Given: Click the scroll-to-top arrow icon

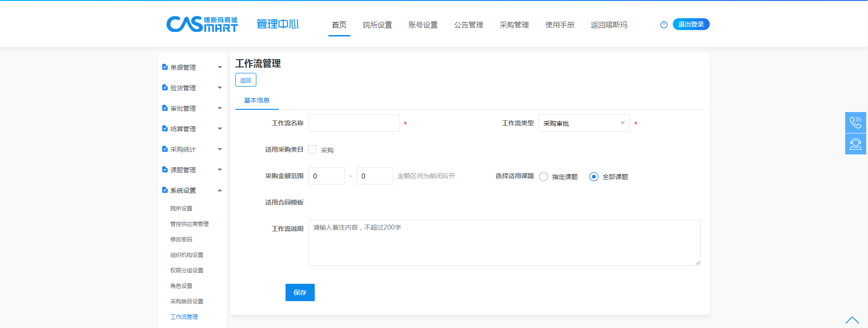Looking at the screenshot, I should coord(852,320).
